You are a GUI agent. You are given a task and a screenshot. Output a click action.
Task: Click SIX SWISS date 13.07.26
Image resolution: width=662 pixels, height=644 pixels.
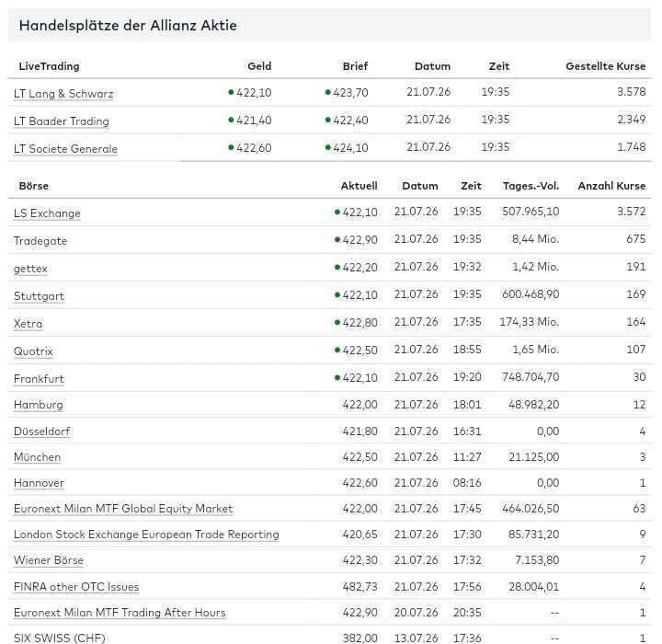[416, 638]
